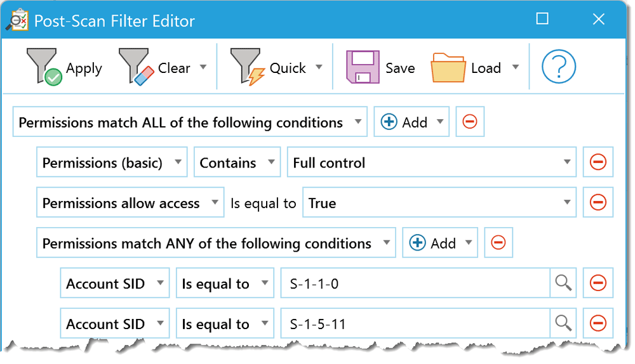Viewport: 635px width, 364px height.
Task: Click the Quick filter lightning funnel icon
Action: coord(248,67)
